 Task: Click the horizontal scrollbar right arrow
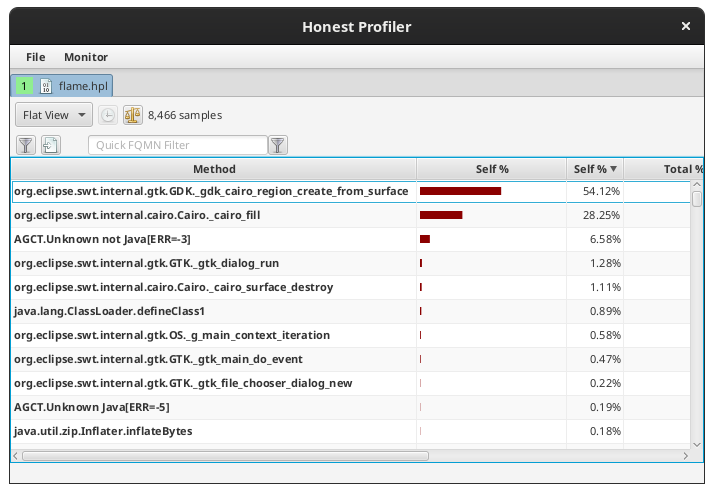coord(685,456)
